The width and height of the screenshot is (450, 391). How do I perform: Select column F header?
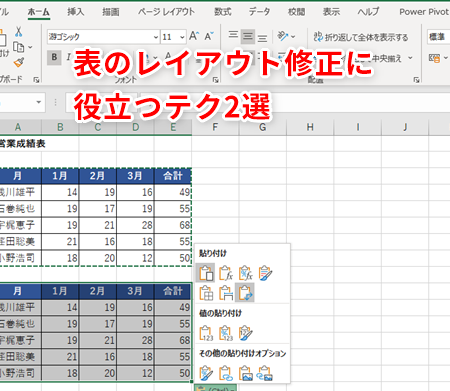coord(215,127)
